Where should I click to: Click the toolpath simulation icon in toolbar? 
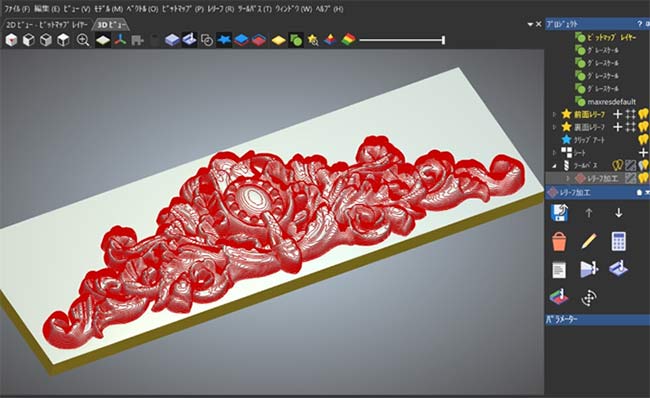click(189, 40)
